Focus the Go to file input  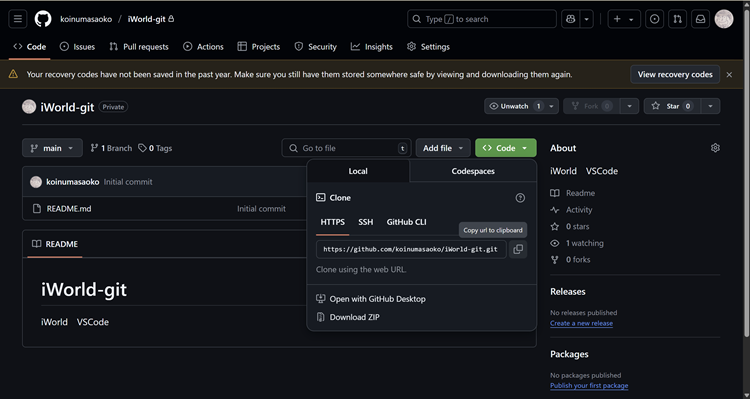pos(346,148)
